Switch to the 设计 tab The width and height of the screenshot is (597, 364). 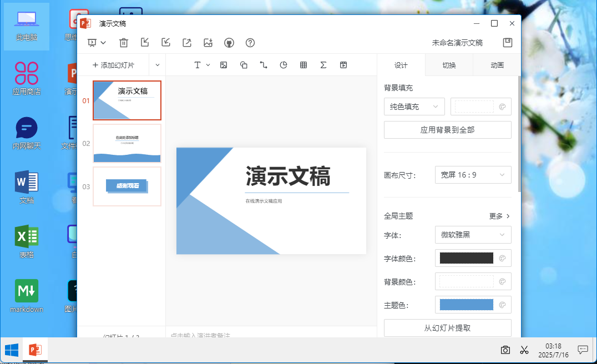[401, 65]
